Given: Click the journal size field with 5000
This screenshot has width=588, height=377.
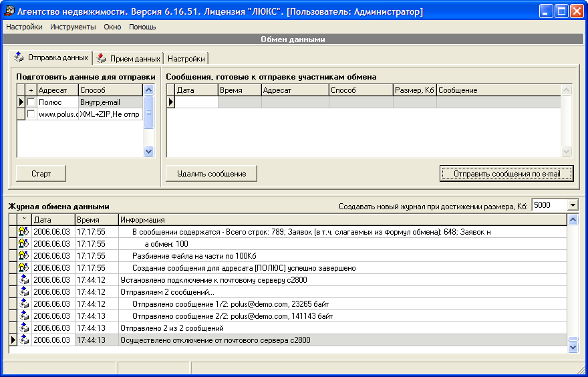Looking at the screenshot, I should point(550,205).
